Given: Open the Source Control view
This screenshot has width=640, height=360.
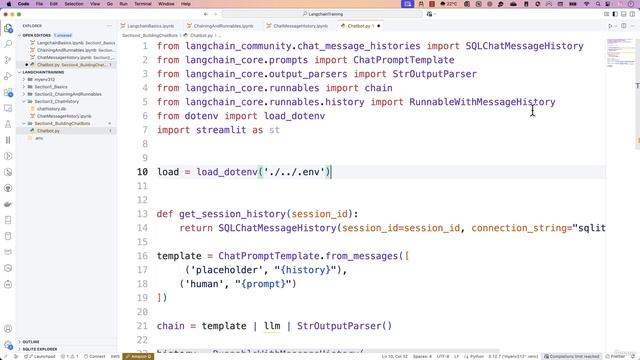Looking at the screenshot, I should (8, 60).
